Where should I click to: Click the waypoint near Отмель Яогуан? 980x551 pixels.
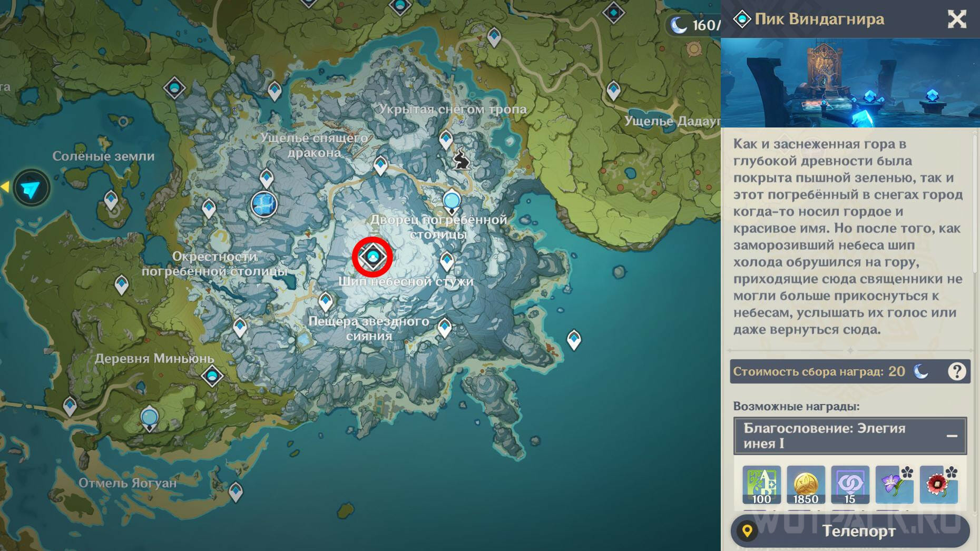click(x=236, y=491)
